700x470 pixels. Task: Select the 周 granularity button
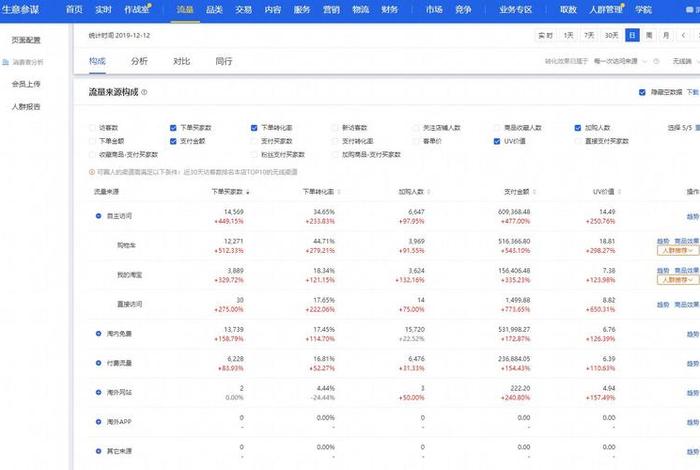pyautogui.click(x=649, y=35)
